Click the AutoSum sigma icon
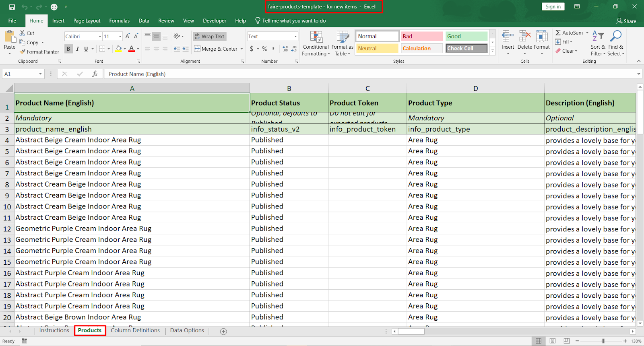 pyautogui.click(x=558, y=33)
